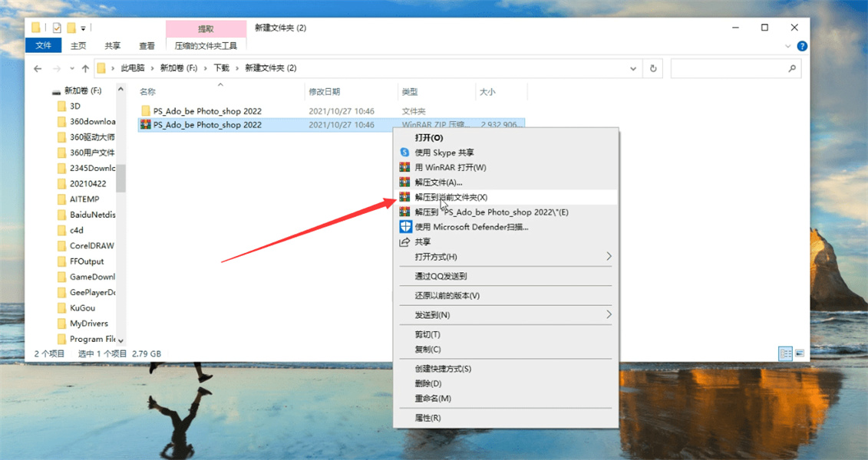Toggle details view in the status bar

tap(785, 353)
